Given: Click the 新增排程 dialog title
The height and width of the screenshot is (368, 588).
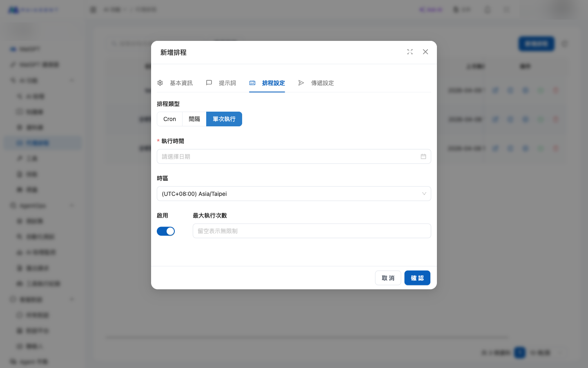Looking at the screenshot, I should [174, 52].
